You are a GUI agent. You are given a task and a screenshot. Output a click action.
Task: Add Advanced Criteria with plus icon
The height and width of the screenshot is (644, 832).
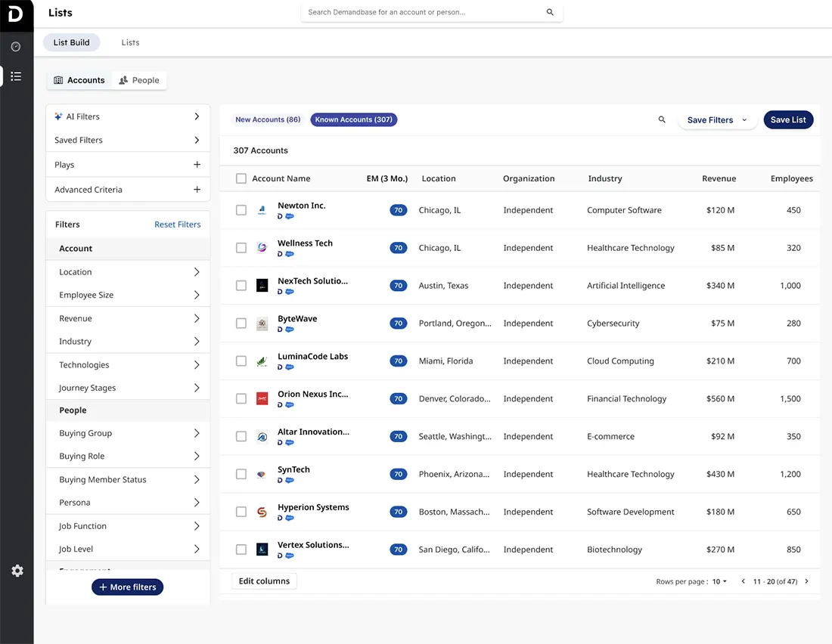pos(197,190)
